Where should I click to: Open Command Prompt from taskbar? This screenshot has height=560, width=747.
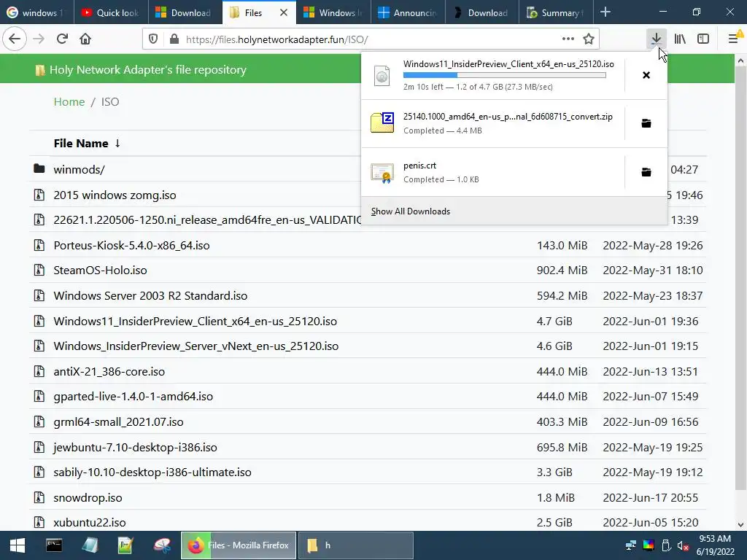pyautogui.click(x=54, y=545)
